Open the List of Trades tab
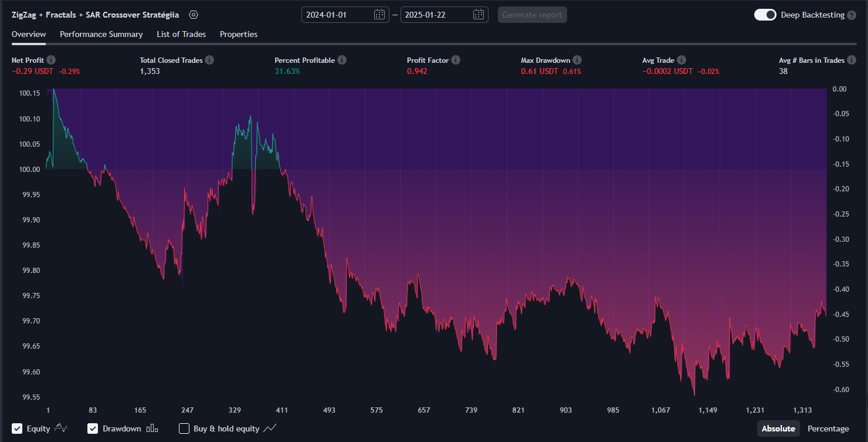868x442 pixels. pos(181,34)
